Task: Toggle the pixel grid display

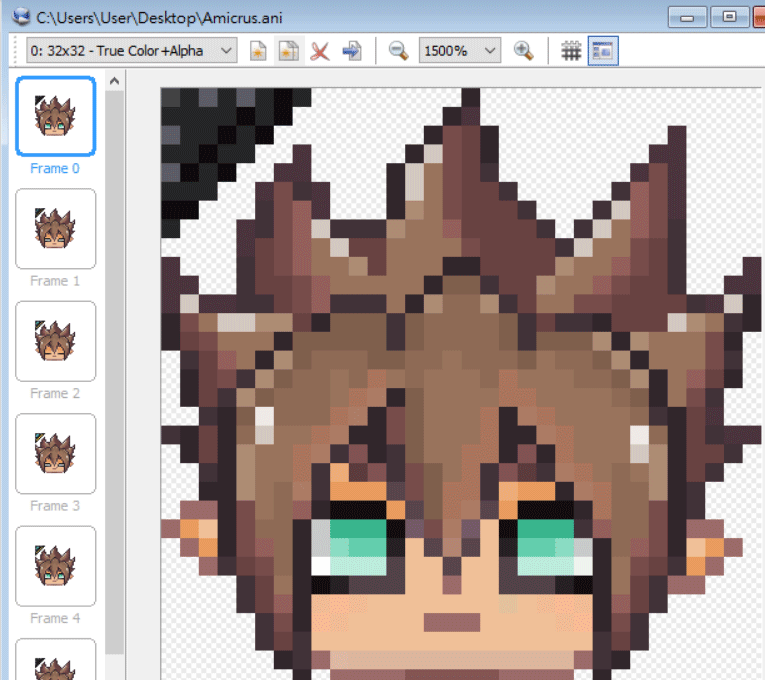Action: click(x=571, y=51)
